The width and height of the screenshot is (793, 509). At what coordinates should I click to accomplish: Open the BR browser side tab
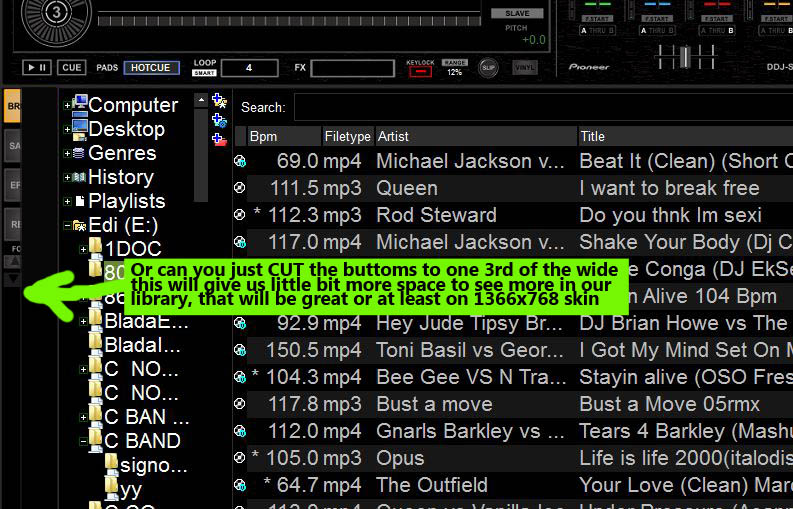click(12, 106)
